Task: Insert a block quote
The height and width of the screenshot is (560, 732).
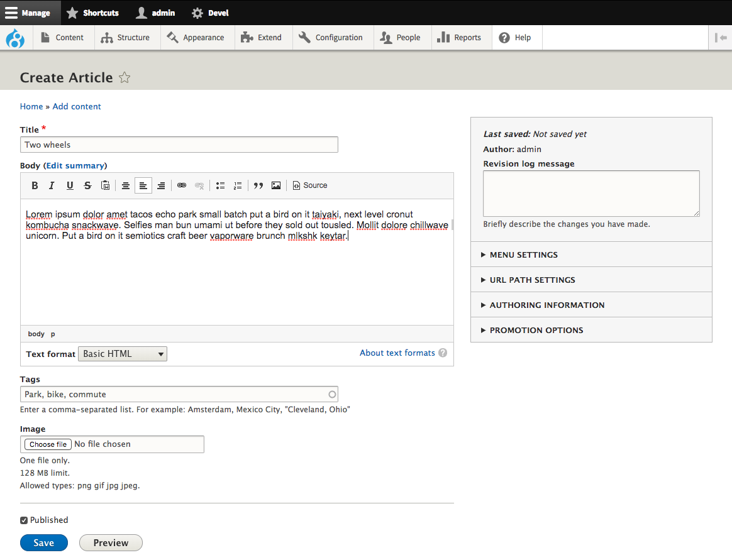Action: (258, 185)
